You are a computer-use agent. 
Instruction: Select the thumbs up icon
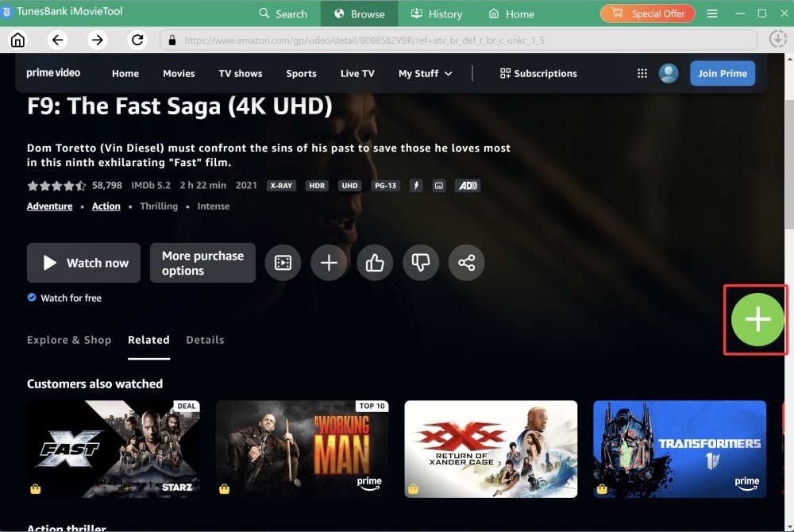(375, 263)
